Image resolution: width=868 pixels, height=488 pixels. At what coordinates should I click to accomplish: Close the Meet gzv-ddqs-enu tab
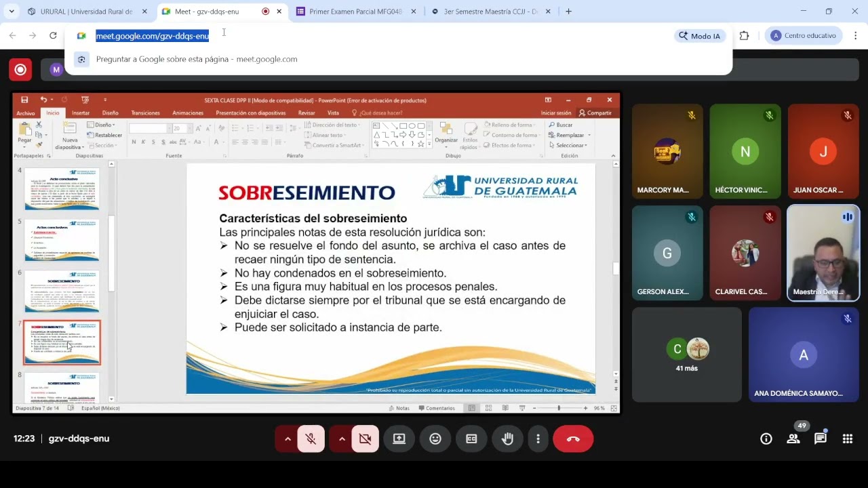click(279, 12)
